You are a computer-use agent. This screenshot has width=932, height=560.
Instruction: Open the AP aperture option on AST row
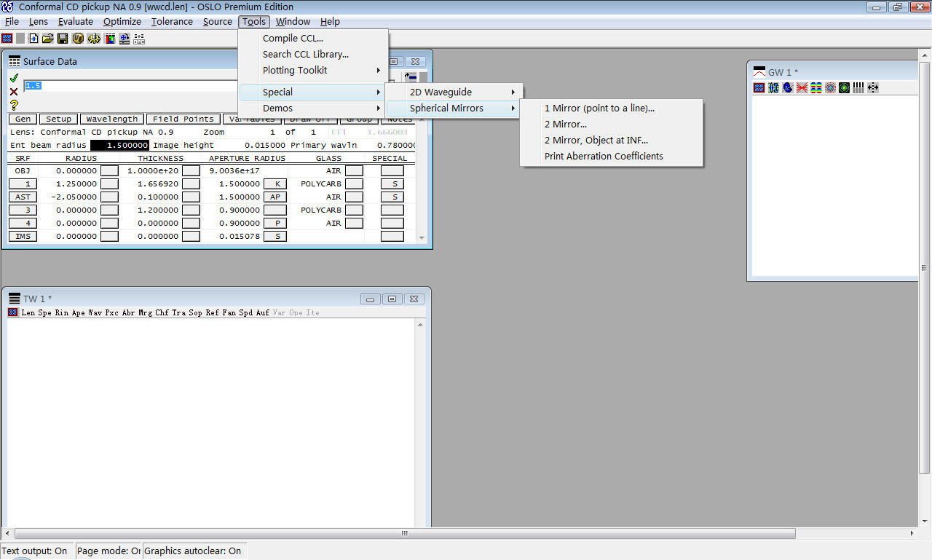pos(275,197)
